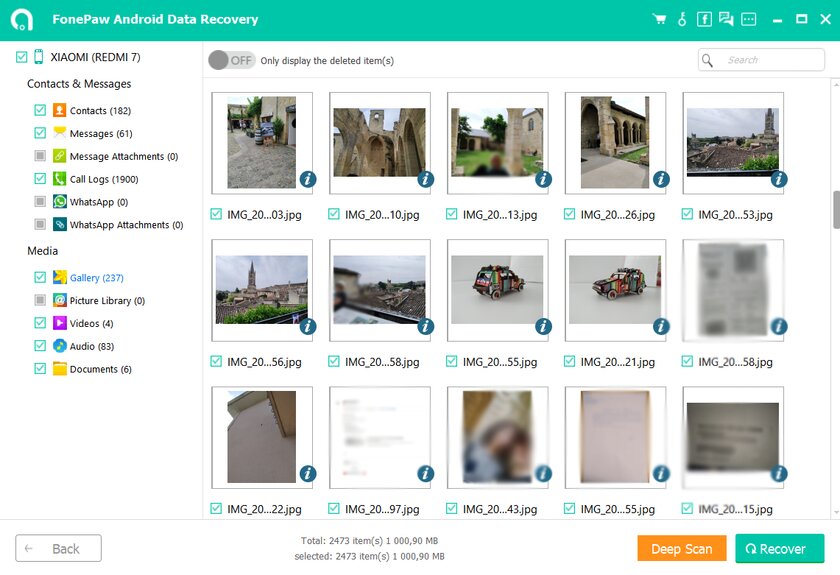The image size is (840, 575).
Task: Uncheck the IMG_20...10.jpg checkbox
Action: [x=334, y=214]
